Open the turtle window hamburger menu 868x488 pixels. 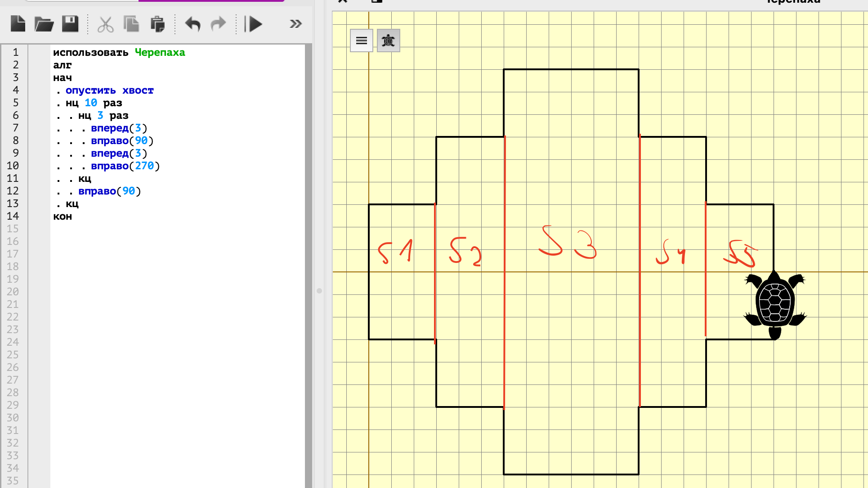pyautogui.click(x=362, y=41)
